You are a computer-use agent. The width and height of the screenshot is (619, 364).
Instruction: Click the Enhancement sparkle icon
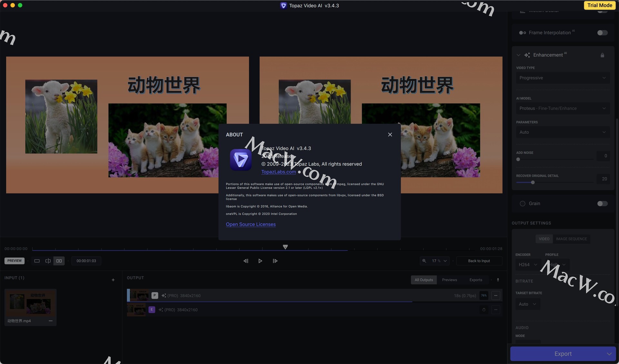click(527, 55)
